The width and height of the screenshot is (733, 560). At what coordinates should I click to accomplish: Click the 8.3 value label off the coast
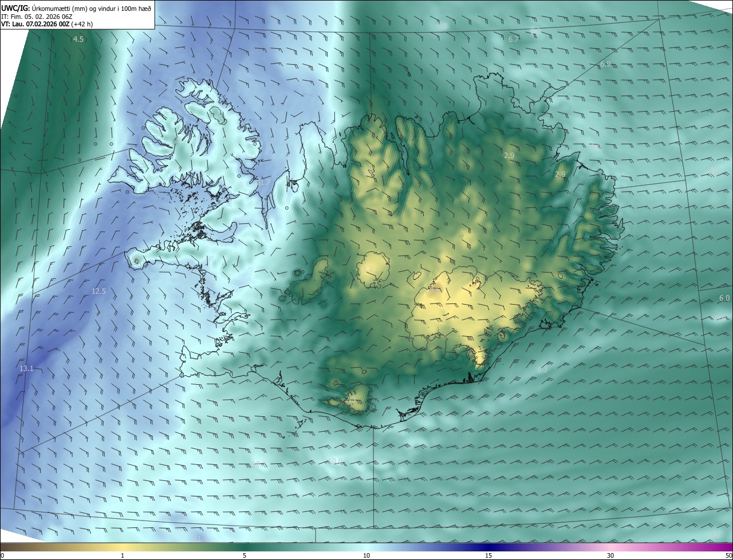[x=542, y=370]
